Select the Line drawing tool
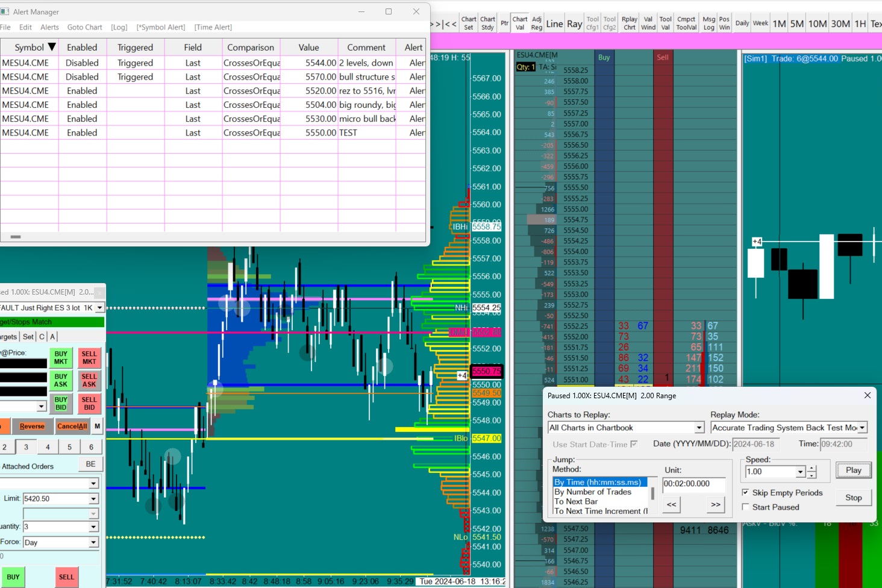882x588 pixels. coord(554,23)
